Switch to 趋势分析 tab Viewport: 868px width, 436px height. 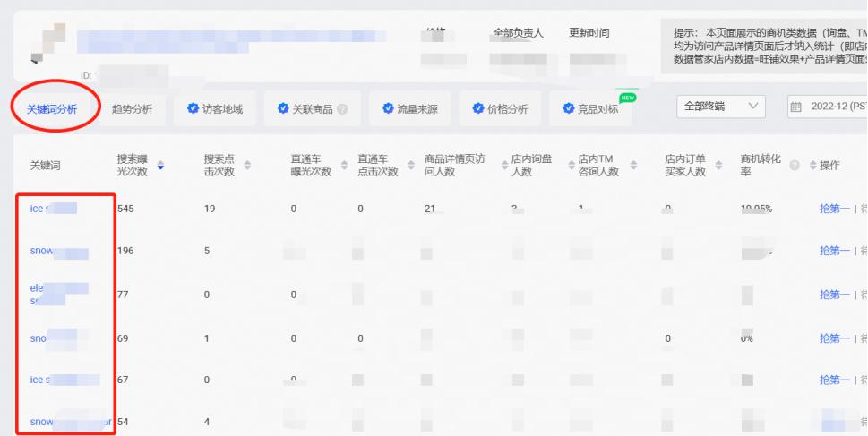(132, 109)
